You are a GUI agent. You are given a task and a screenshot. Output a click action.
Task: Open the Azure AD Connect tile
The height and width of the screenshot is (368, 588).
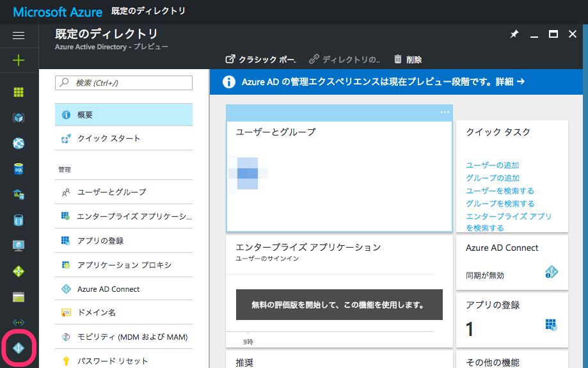point(512,262)
